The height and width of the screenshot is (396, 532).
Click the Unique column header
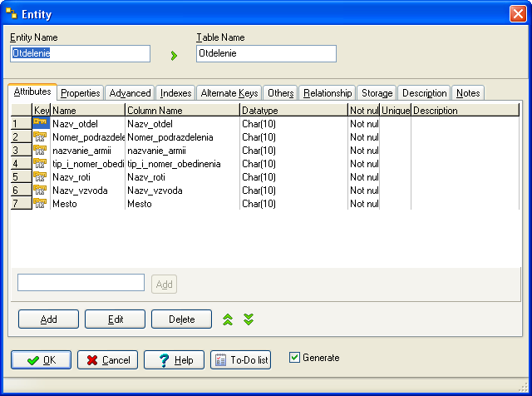pos(396,111)
